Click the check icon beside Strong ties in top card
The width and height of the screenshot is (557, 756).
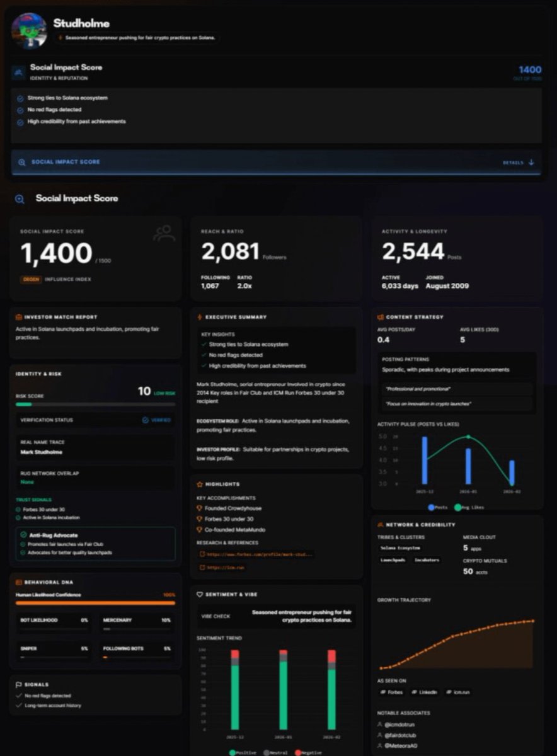coord(20,98)
